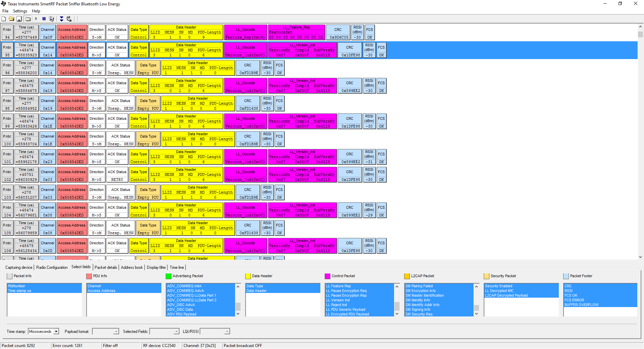
Task: Select SM Identity Info in L2CAP Packet list
Action: (439, 300)
